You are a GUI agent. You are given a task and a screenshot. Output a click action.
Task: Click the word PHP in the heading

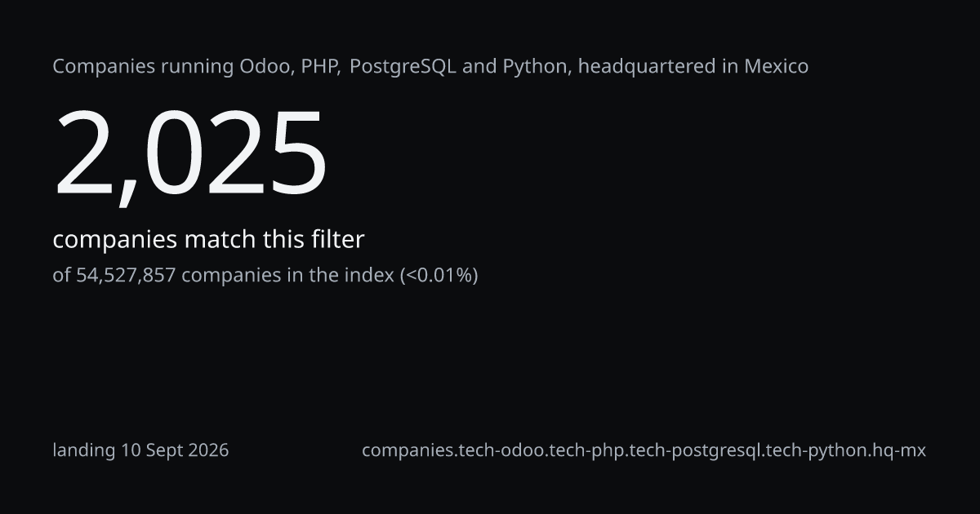(319, 67)
